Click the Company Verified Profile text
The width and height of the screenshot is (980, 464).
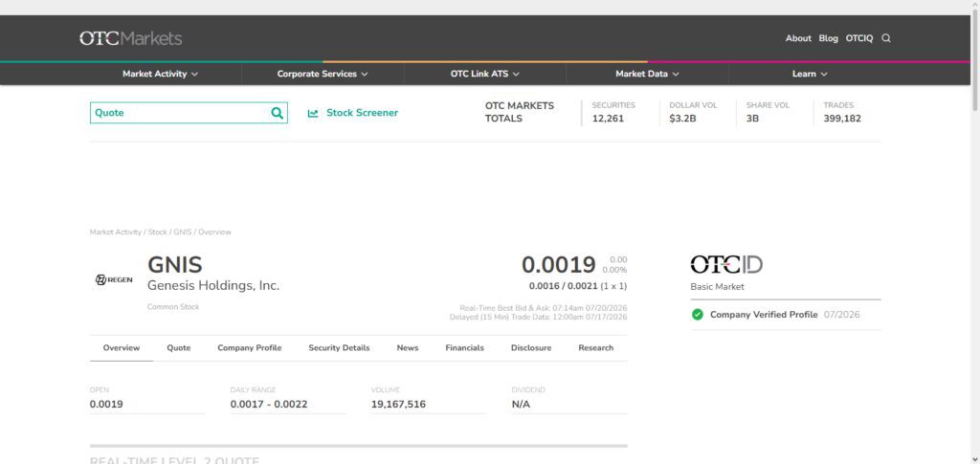[x=764, y=315]
